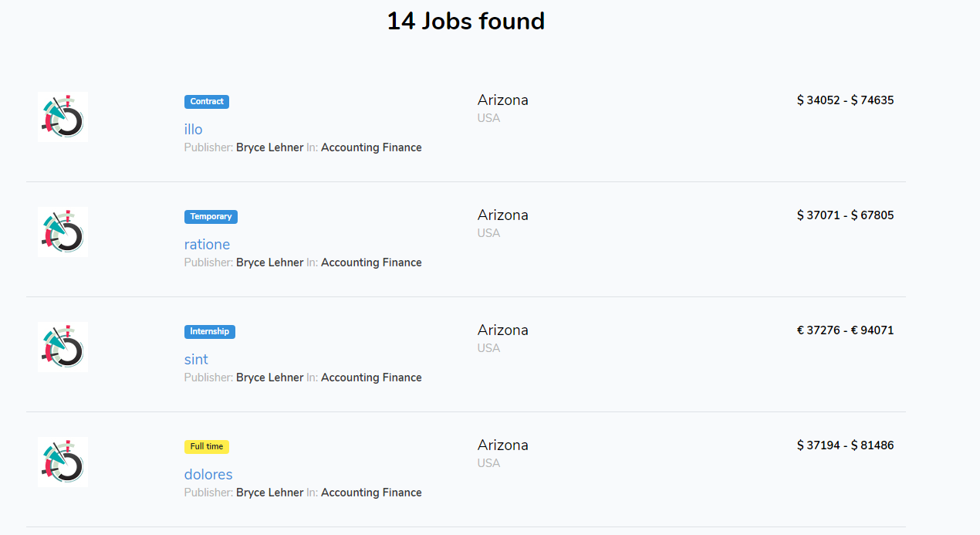View the sint job details
Image resolution: width=980 pixels, height=535 pixels.
point(196,359)
